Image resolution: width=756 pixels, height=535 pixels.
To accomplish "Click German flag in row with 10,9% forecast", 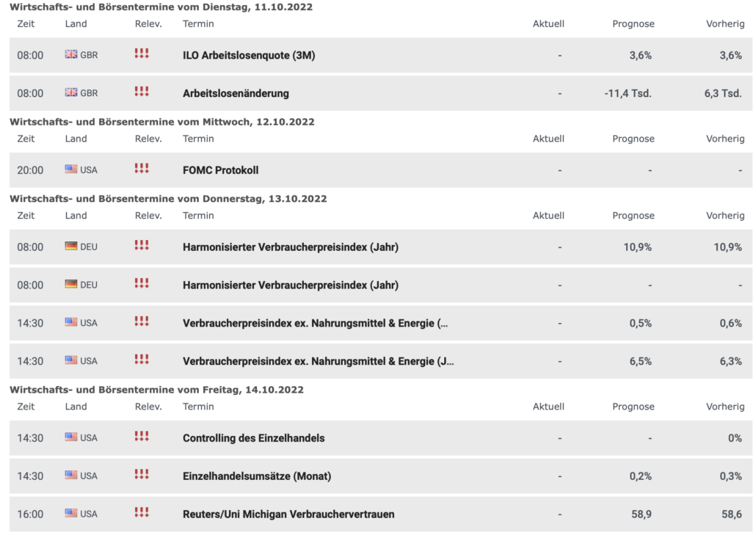I will tap(71, 247).
